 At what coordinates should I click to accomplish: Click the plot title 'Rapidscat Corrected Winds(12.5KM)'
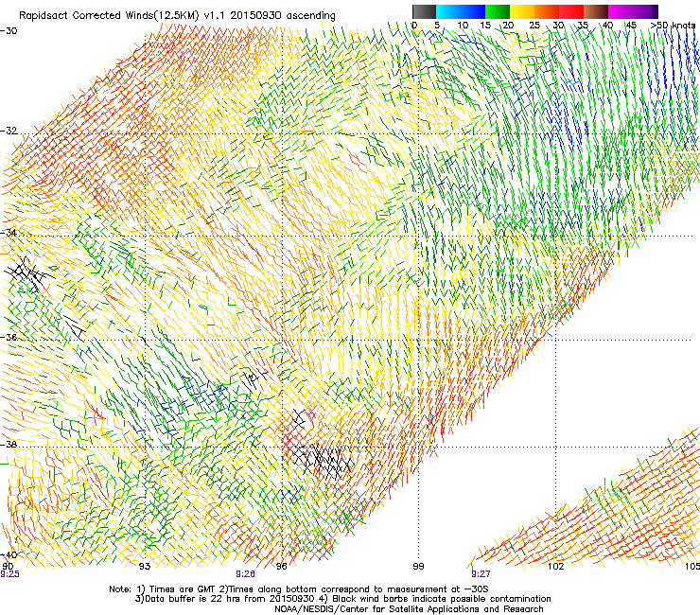click(109, 16)
